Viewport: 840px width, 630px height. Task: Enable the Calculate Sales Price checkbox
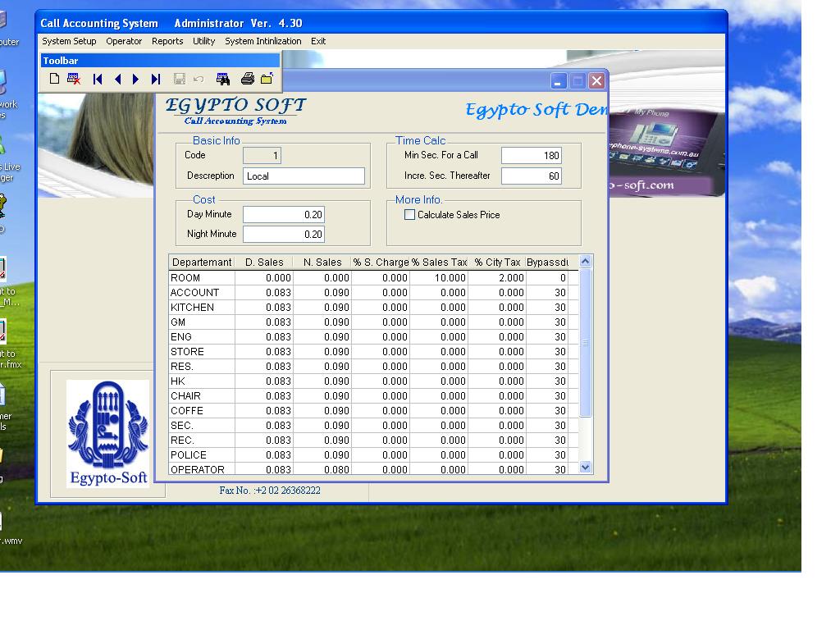tap(409, 215)
